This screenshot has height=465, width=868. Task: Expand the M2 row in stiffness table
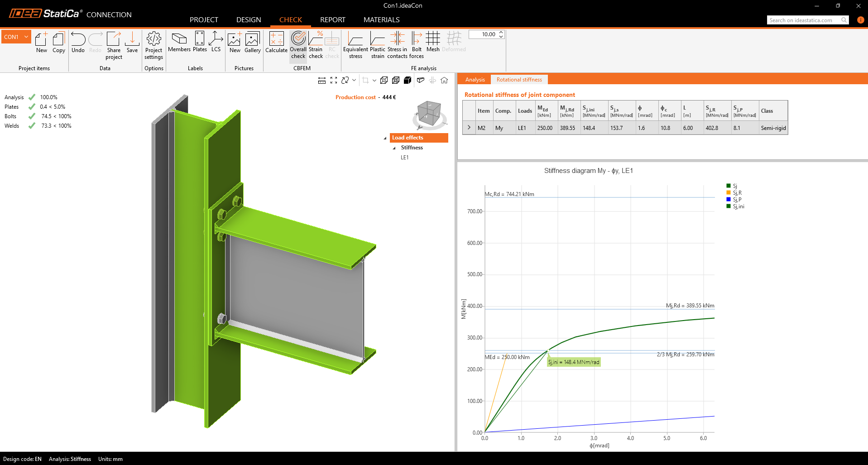(469, 128)
